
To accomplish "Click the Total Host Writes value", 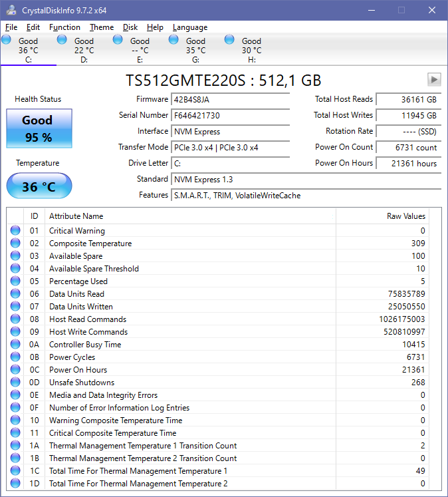I will click(x=408, y=115).
